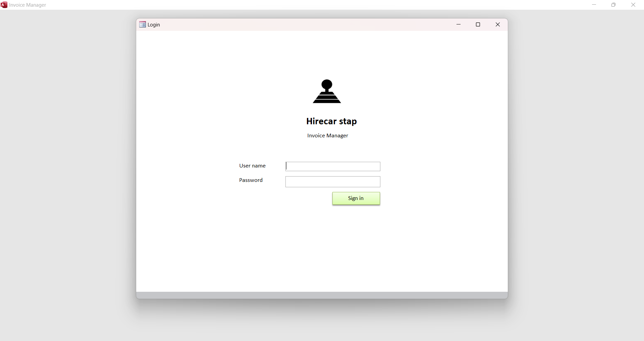Minimize the Invoice Manager main window
Screen dimensions: 644x341
tap(594, 5)
